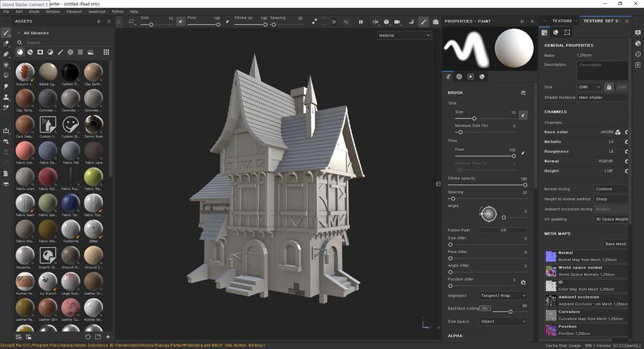Viewport: 644px width, 349px height.
Task: Click the lock icon beside texture Size
Action: point(609,87)
